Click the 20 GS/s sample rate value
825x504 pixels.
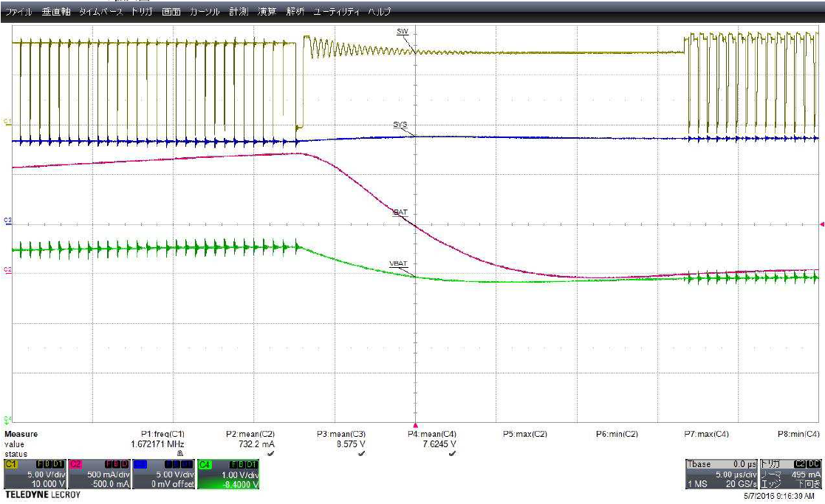741,483
